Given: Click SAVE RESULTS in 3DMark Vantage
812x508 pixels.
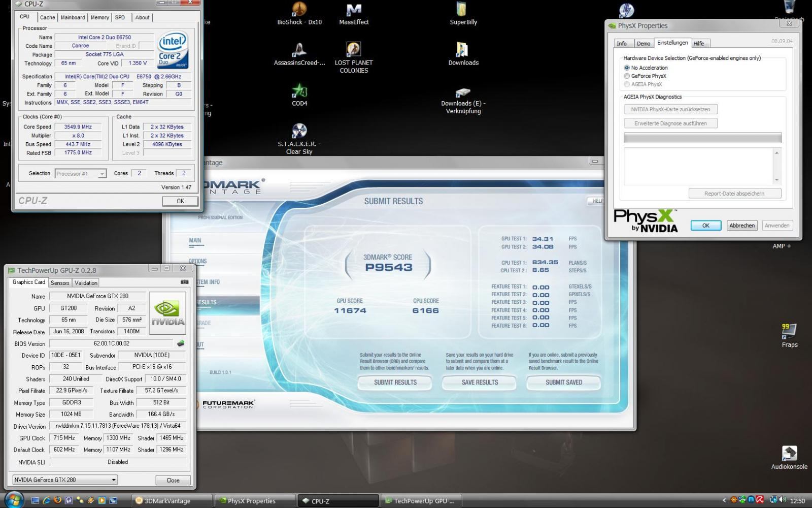Looking at the screenshot, I should (480, 383).
